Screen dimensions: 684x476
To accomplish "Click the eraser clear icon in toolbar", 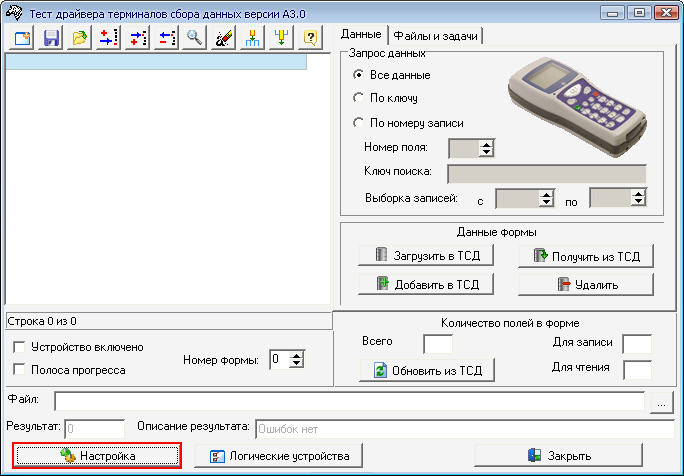I will tap(224, 38).
